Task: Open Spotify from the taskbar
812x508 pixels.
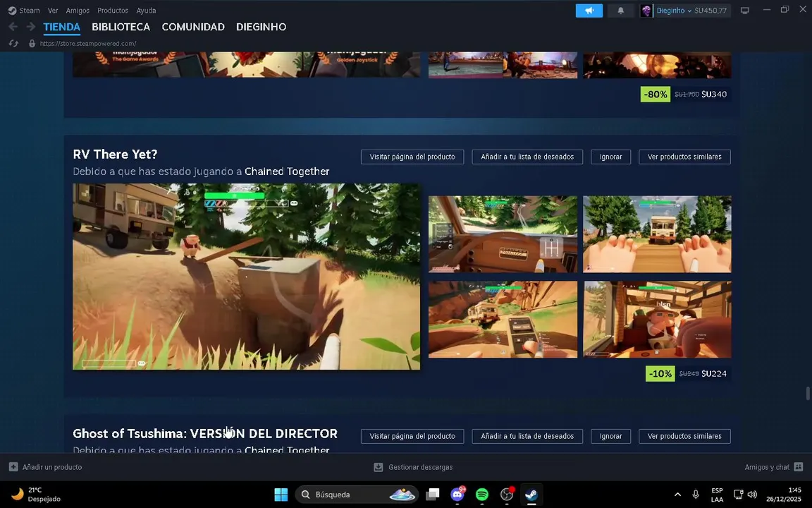Action: (x=482, y=495)
